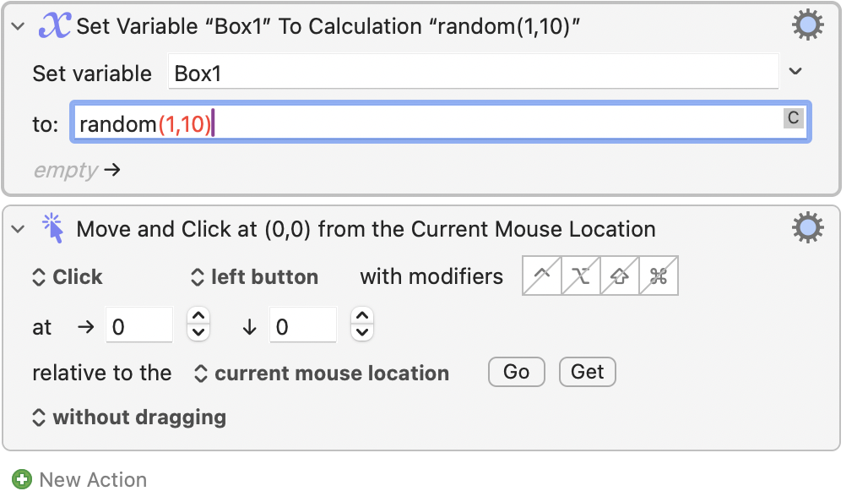Toggle the Option modifier key
868x502 pixels.
(581, 276)
